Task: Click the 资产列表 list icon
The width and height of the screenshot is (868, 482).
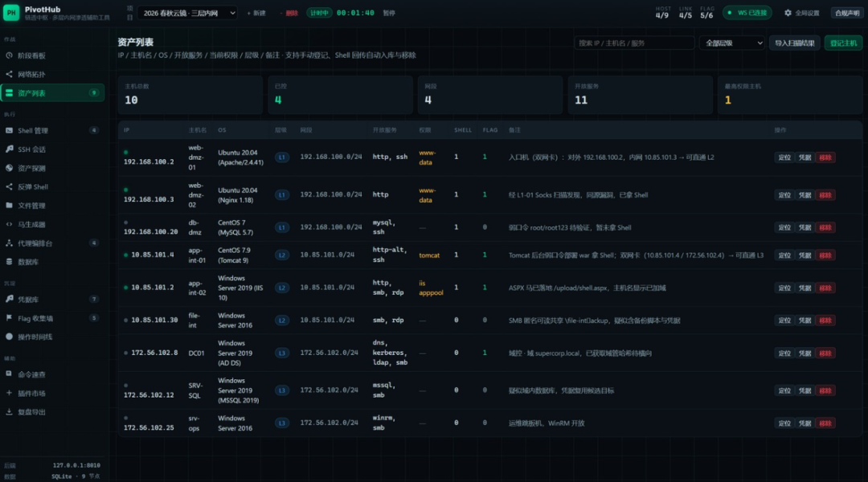Action: click(9, 93)
